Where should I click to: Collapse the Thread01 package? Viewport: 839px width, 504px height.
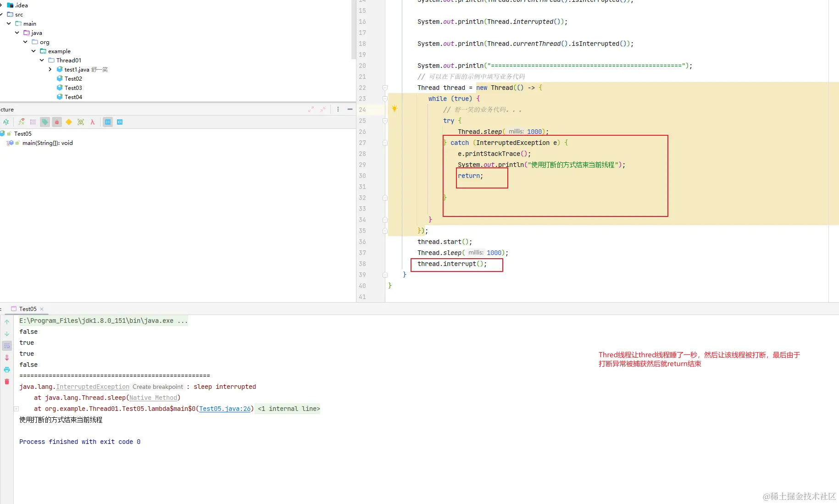pyautogui.click(x=42, y=60)
